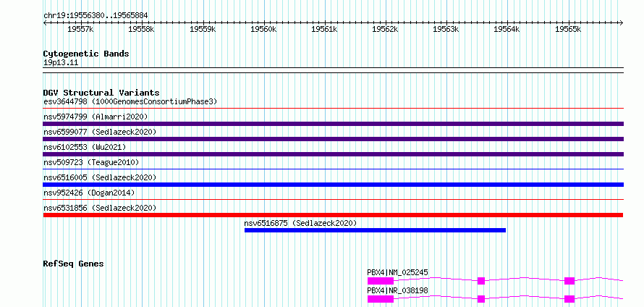Open variant esv3644798 (1000GenomesConsortiumPhase3)
The width and height of the screenshot is (644, 307).
coord(130,101)
